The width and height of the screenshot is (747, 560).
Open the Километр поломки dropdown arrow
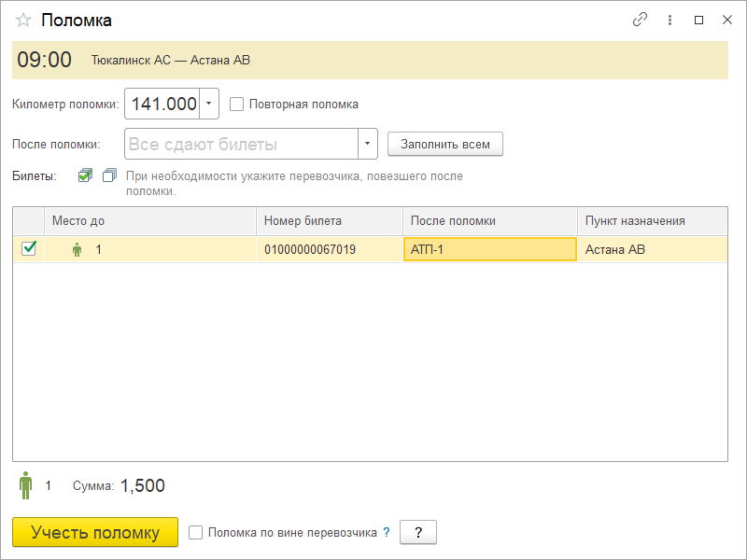pos(209,105)
